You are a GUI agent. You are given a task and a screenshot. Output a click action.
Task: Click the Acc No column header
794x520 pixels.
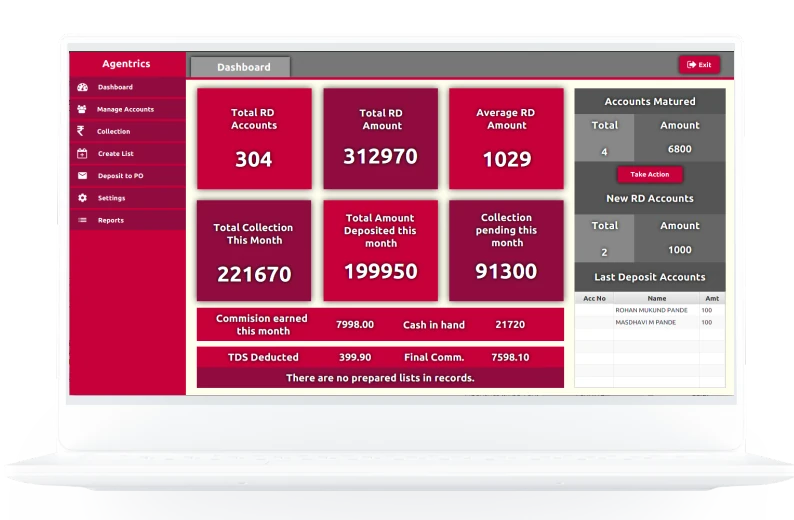pos(595,298)
